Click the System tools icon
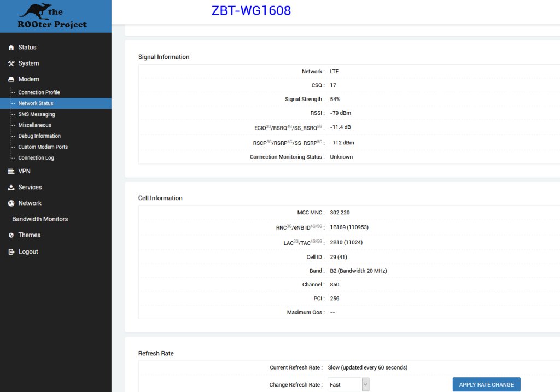 [11, 63]
